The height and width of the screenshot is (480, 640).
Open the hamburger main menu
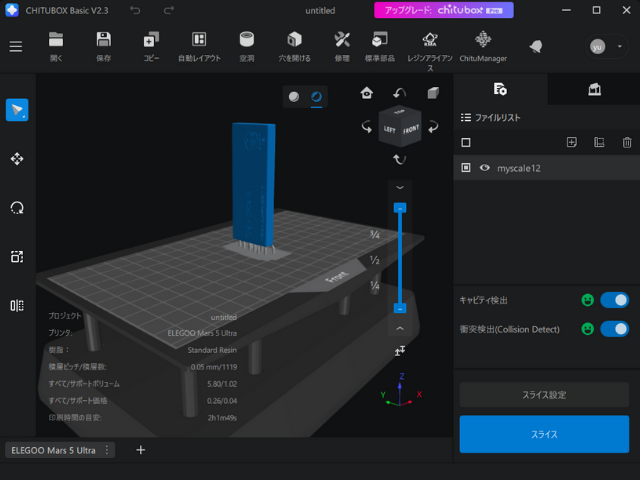16,47
